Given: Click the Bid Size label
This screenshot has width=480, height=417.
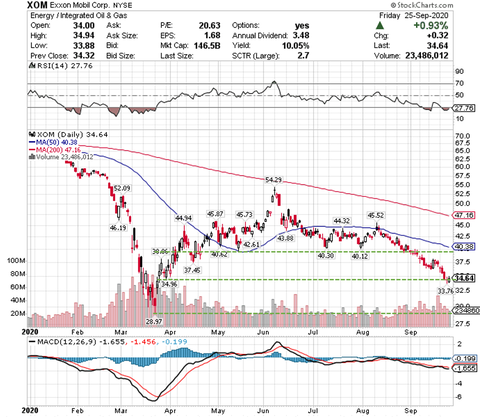Looking at the screenshot, I should (121, 56).
